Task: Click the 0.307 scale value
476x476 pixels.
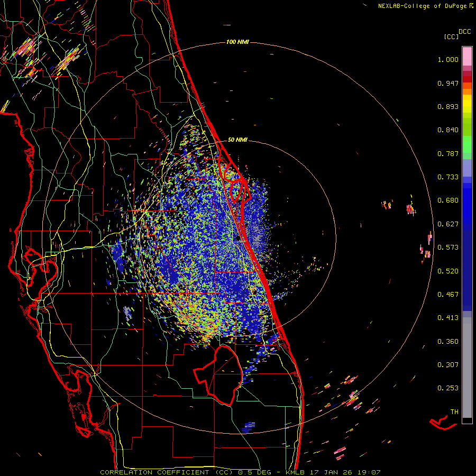Action: (x=448, y=365)
